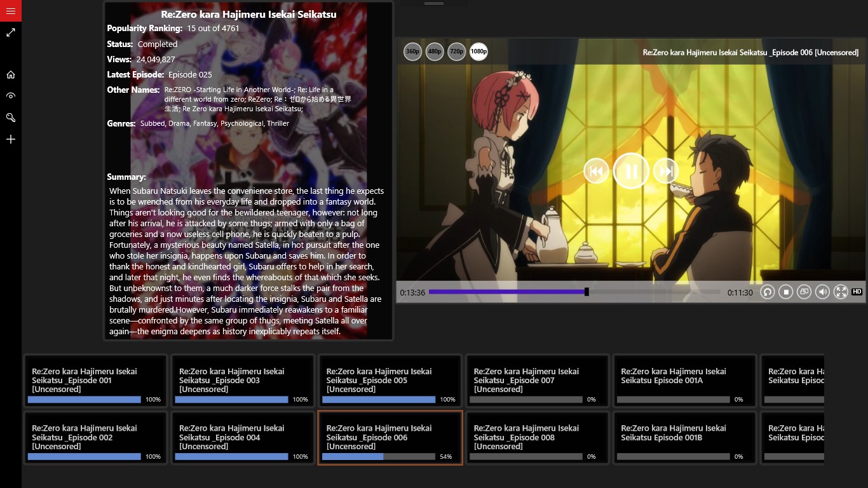Open Episode 008 [Uncensored] tile
Image resolution: width=868 pixels, height=488 pixels.
[538, 438]
